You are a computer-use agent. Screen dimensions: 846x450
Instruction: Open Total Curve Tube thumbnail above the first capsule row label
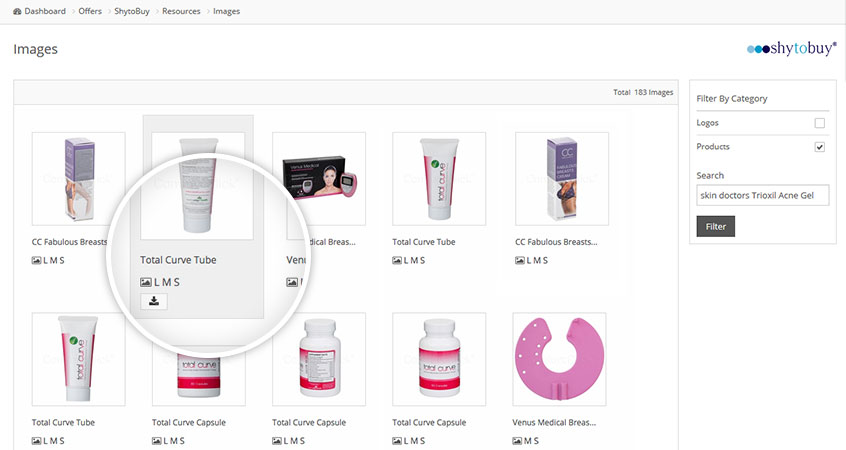tap(79, 359)
